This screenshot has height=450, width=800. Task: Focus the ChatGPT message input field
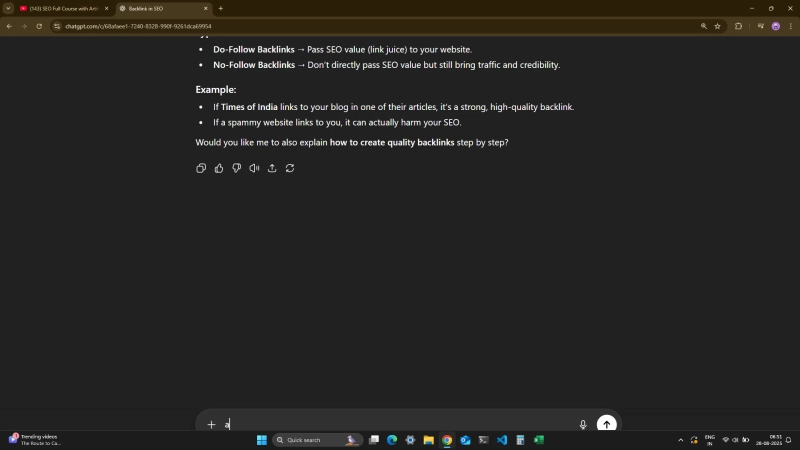coord(400,424)
